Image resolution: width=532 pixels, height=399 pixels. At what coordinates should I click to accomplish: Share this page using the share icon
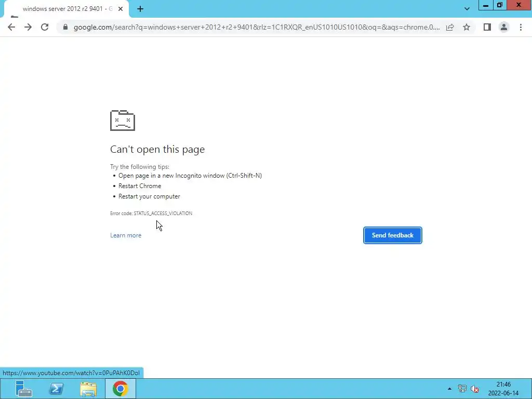[x=450, y=27]
